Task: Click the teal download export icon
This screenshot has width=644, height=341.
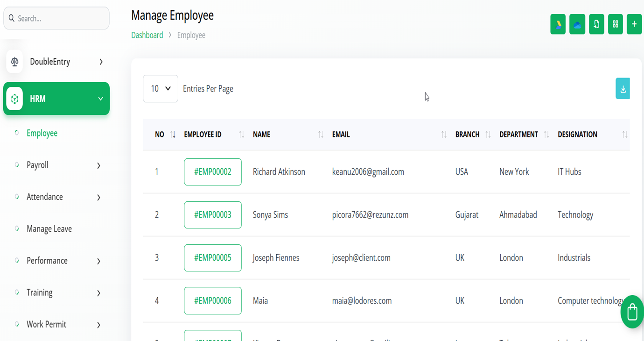Action: 623,89
